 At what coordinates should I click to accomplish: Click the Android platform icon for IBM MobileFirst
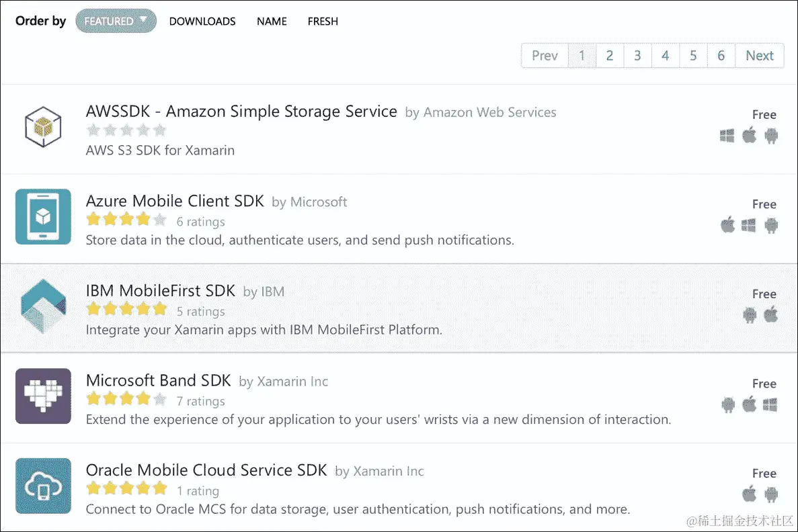click(750, 315)
